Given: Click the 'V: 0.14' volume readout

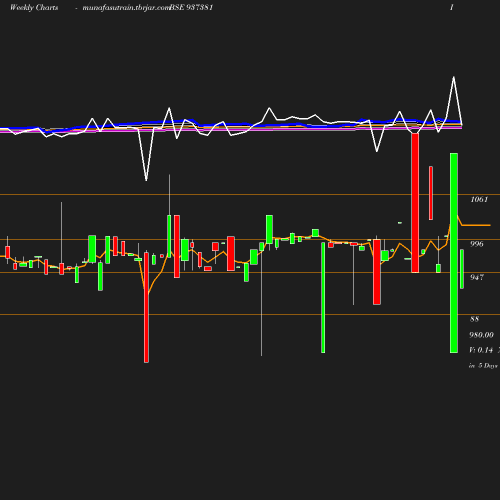Looking at the screenshot, I should (481, 350).
